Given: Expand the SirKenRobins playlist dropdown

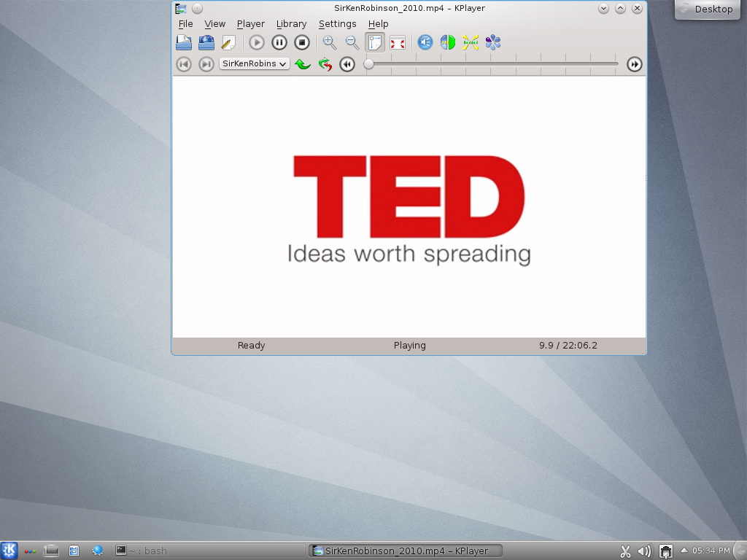Looking at the screenshot, I should click(255, 64).
